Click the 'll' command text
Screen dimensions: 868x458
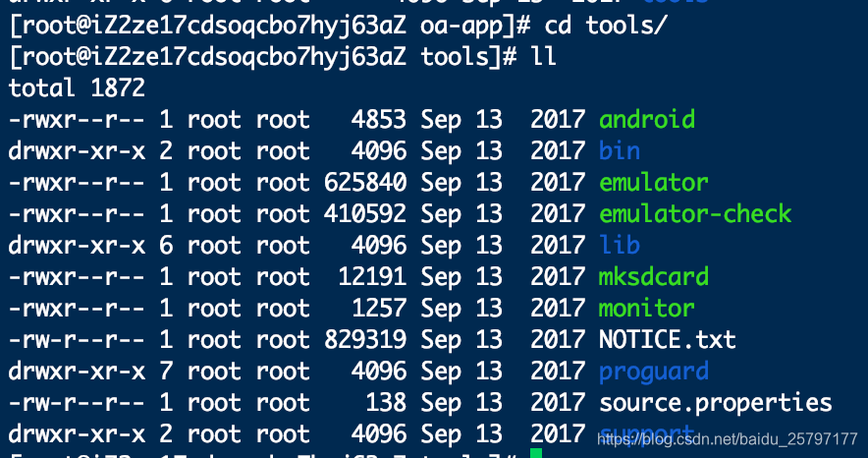(x=542, y=56)
